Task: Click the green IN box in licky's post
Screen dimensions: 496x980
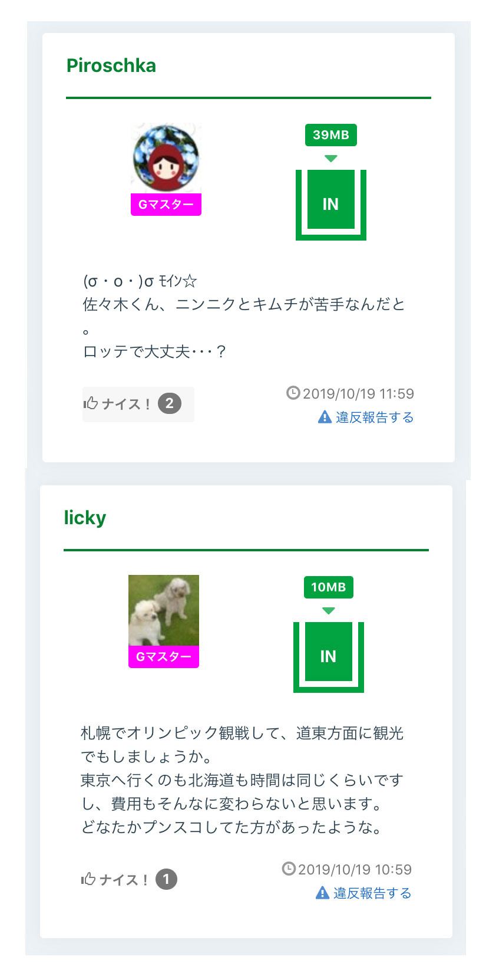Action: pos(328,656)
